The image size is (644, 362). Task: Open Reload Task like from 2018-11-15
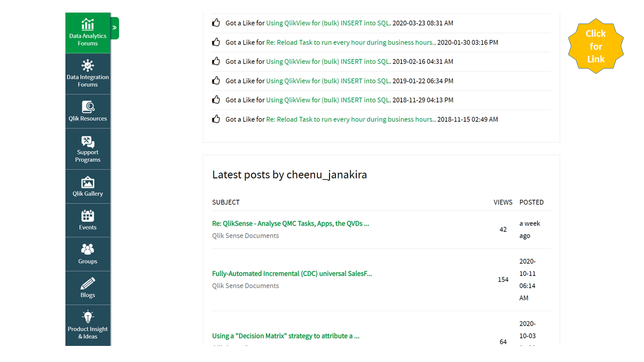point(350,120)
